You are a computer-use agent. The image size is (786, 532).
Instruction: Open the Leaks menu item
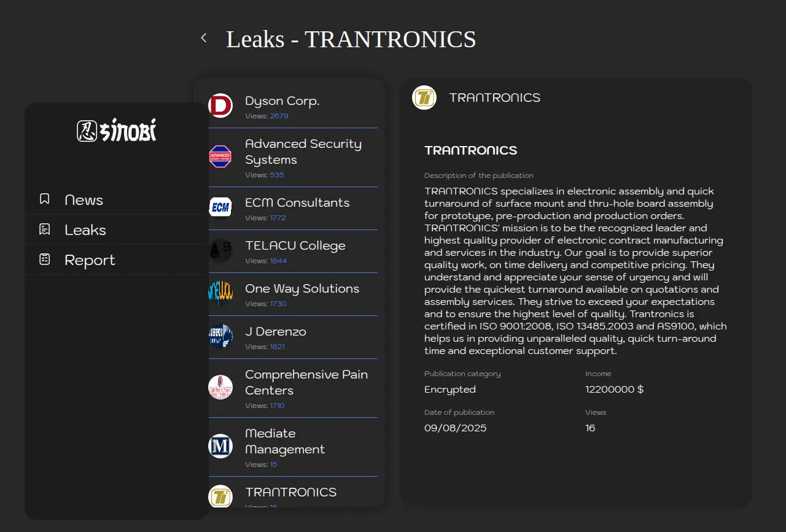click(x=85, y=230)
